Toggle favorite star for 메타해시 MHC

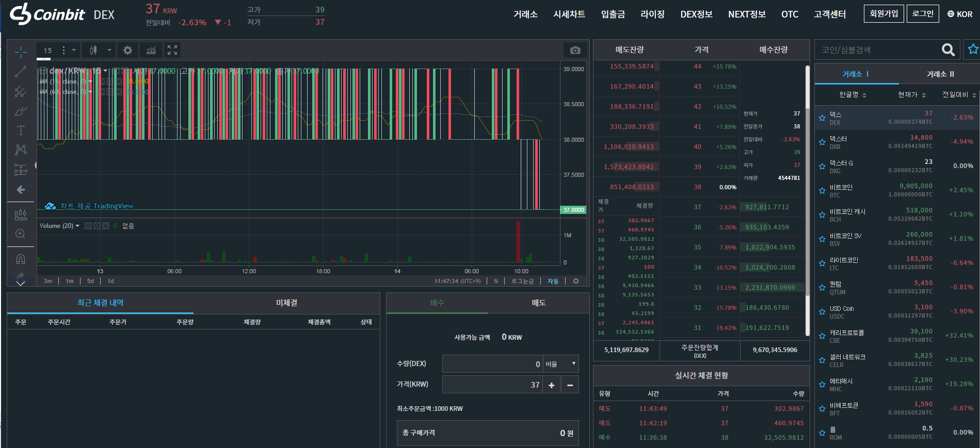pos(822,384)
